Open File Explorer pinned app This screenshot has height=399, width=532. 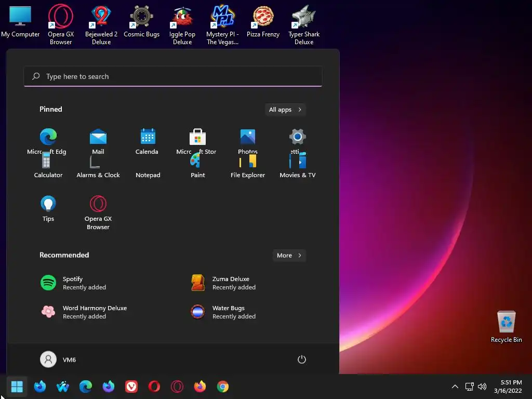coord(248,166)
